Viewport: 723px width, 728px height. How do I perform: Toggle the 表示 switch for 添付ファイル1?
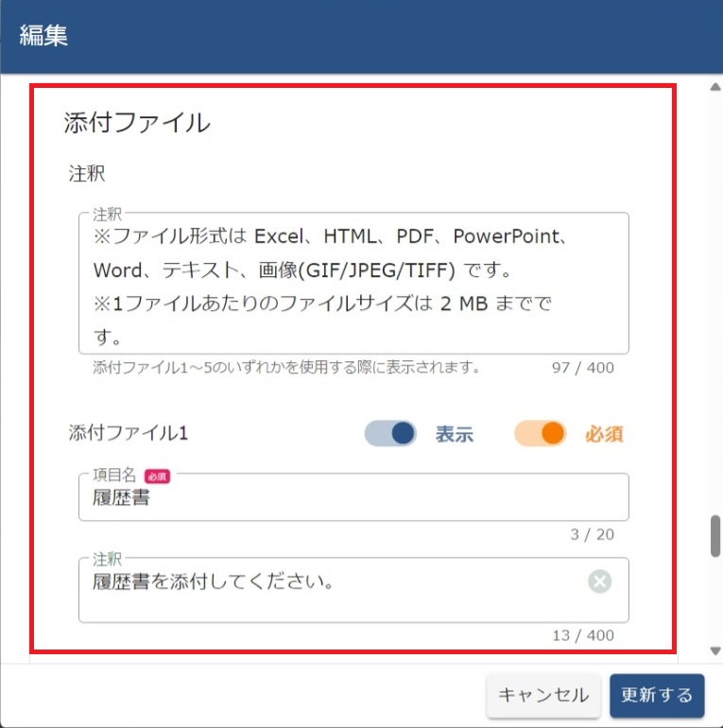click(x=391, y=434)
